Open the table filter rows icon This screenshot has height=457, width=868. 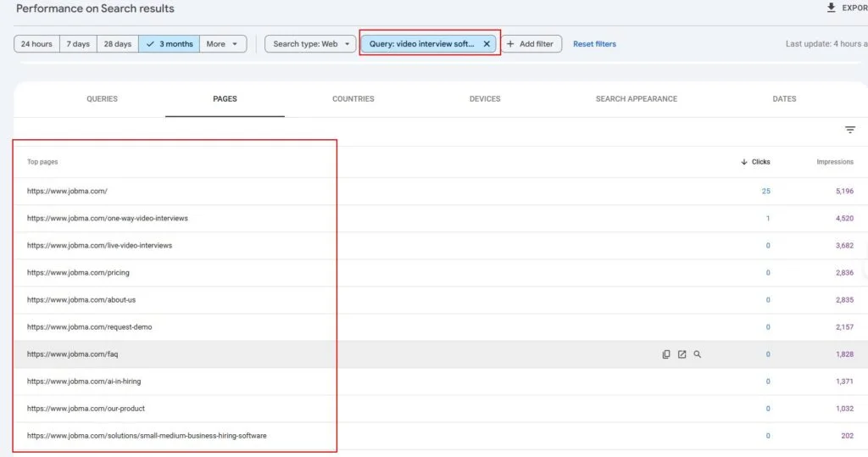(849, 130)
